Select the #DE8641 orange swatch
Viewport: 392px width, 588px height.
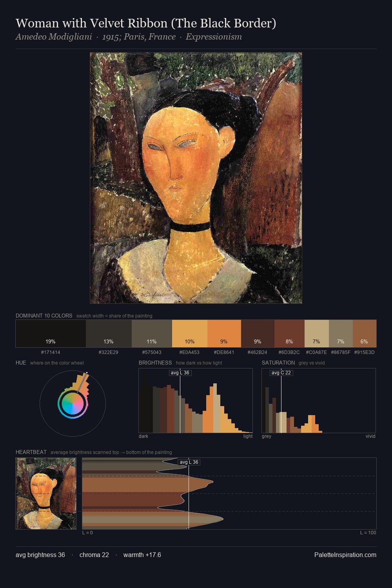coord(224,334)
